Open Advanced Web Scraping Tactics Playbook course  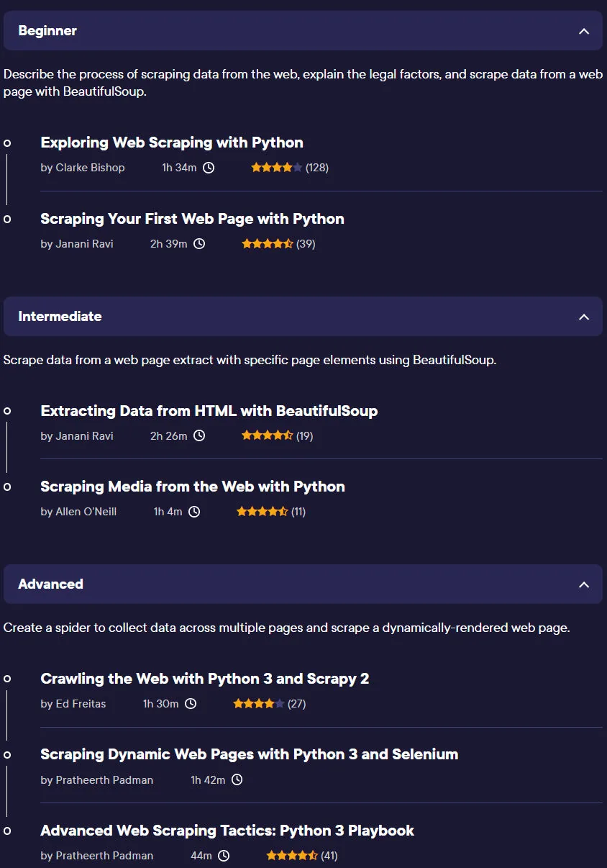227,831
